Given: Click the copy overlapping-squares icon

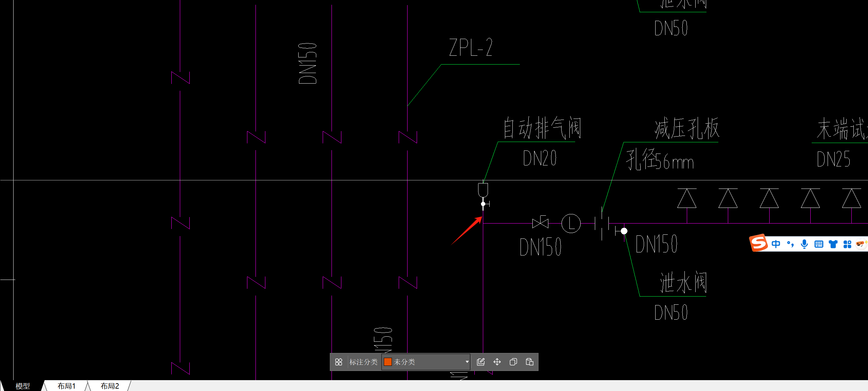Looking at the screenshot, I should (x=513, y=362).
